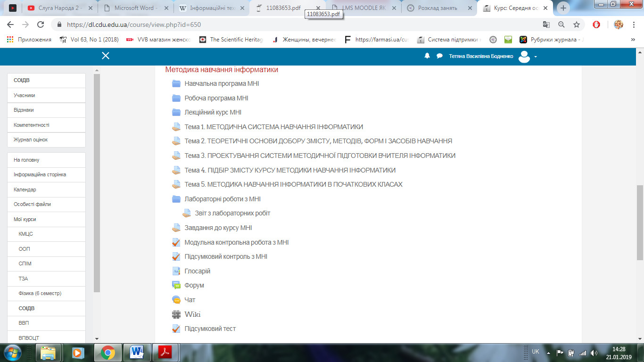Screen dimensions: 644x362
Task: Show hidden system tray icons
Action: pos(547,353)
